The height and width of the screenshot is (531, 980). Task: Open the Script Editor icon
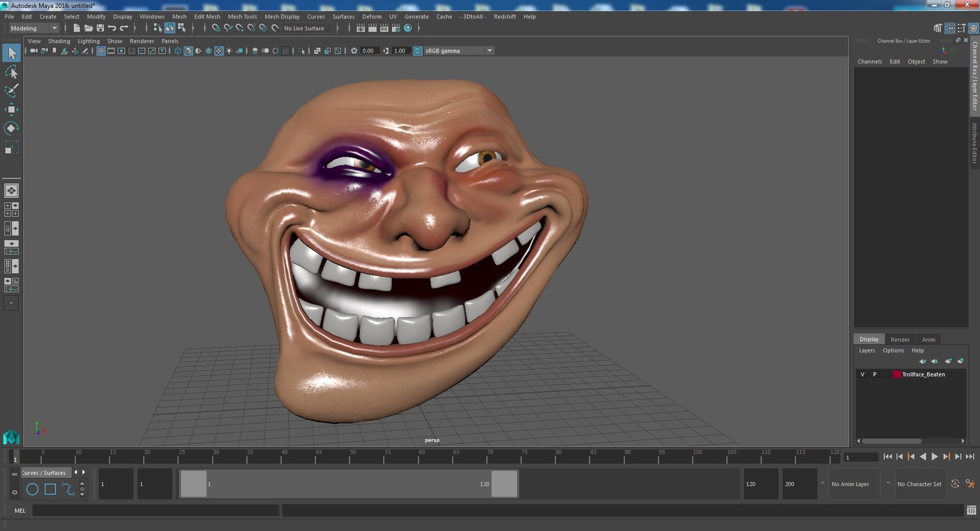click(x=971, y=510)
